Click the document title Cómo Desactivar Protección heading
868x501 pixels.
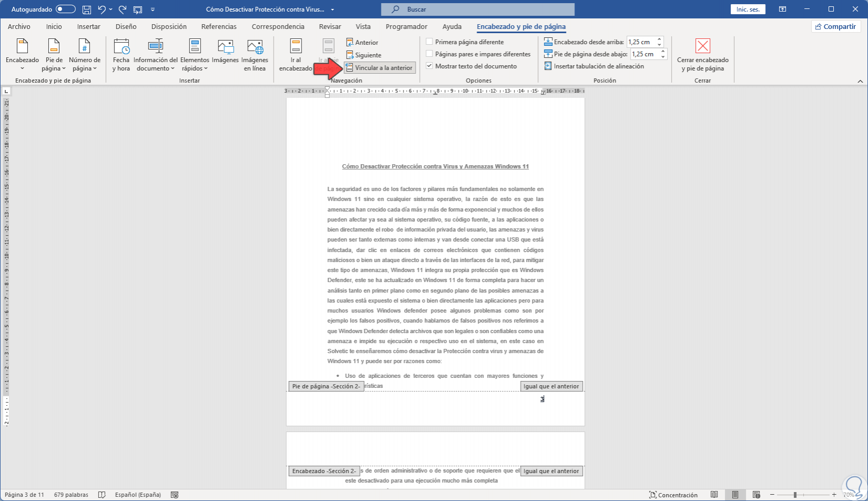click(x=435, y=166)
